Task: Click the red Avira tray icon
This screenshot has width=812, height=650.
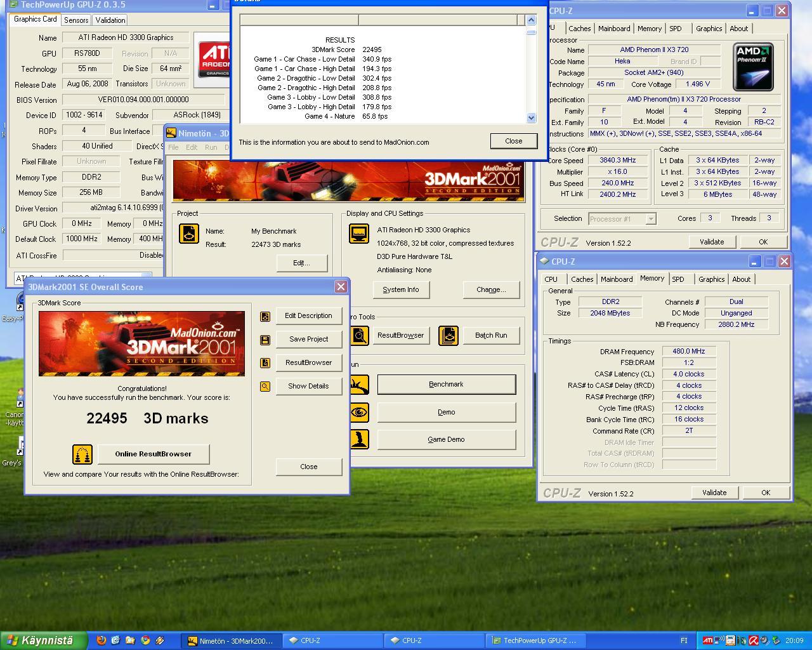Action: 754,640
